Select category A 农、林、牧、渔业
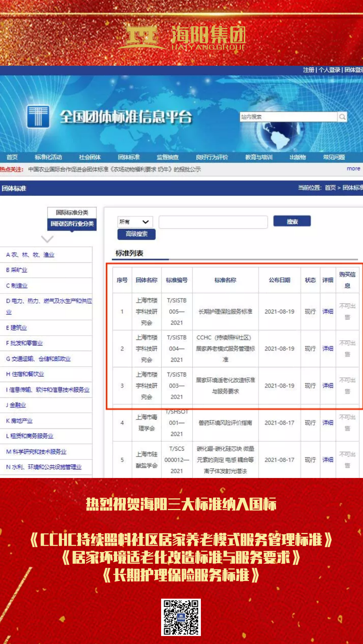 click(x=30, y=255)
